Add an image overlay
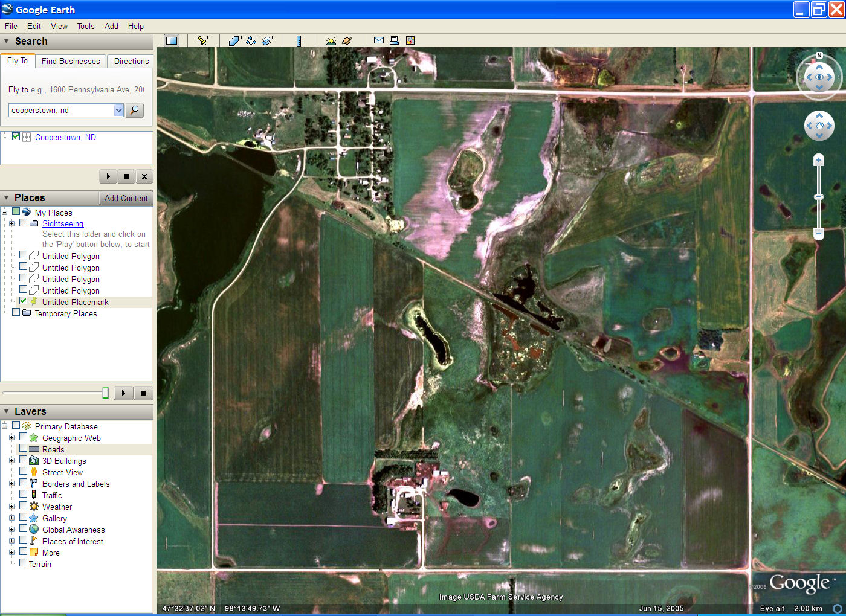This screenshot has height=616, width=846. point(268,40)
